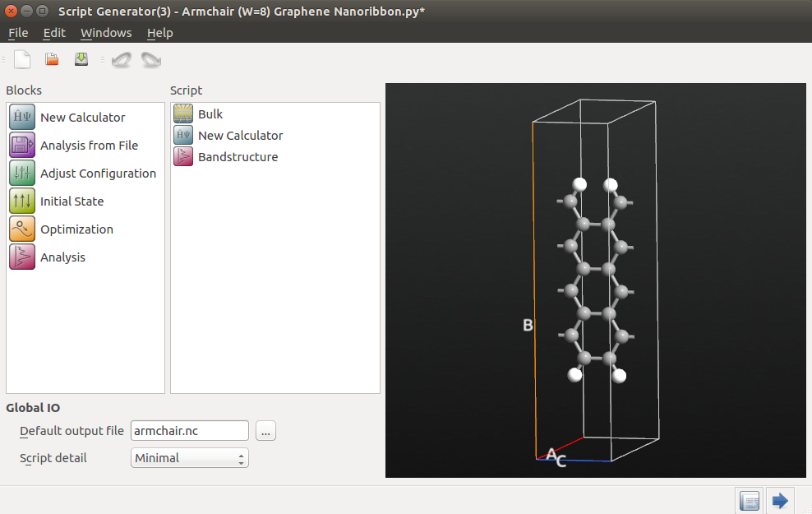Click the New Calculator block icon
The image size is (812, 514).
coord(21,117)
